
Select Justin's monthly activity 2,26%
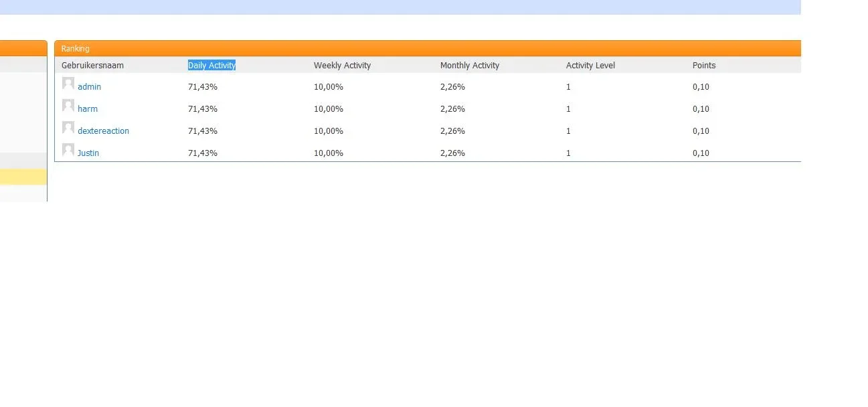pos(452,153)
